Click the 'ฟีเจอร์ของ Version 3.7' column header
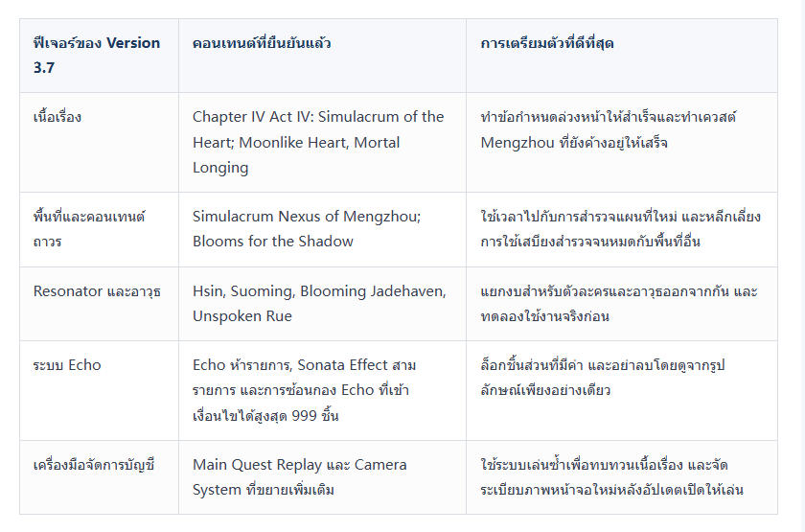Viewport: 805px width, 532px height. click(99, 56)
